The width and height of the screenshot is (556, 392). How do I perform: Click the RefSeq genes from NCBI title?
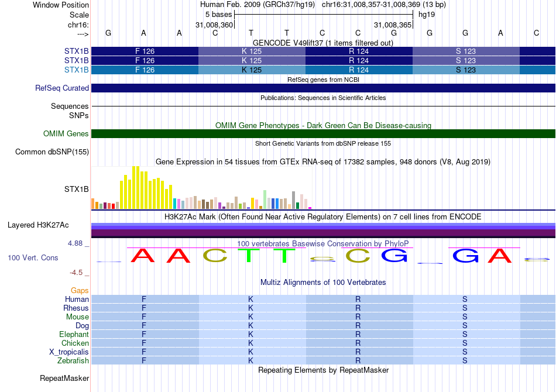(x=323, y=80)
